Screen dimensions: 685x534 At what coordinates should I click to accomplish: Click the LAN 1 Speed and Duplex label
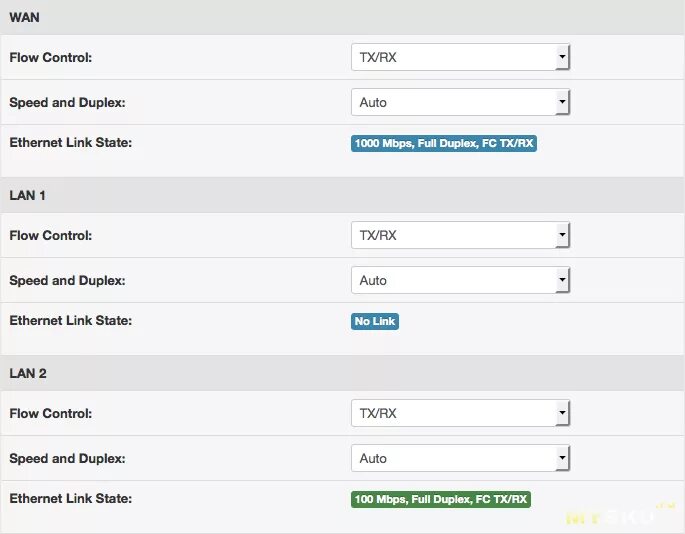coord(67,280)
